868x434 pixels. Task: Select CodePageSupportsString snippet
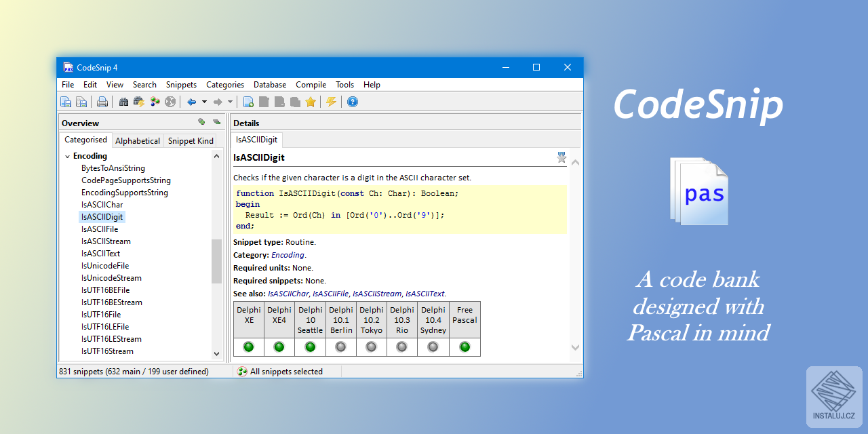[x=126, y=180]
